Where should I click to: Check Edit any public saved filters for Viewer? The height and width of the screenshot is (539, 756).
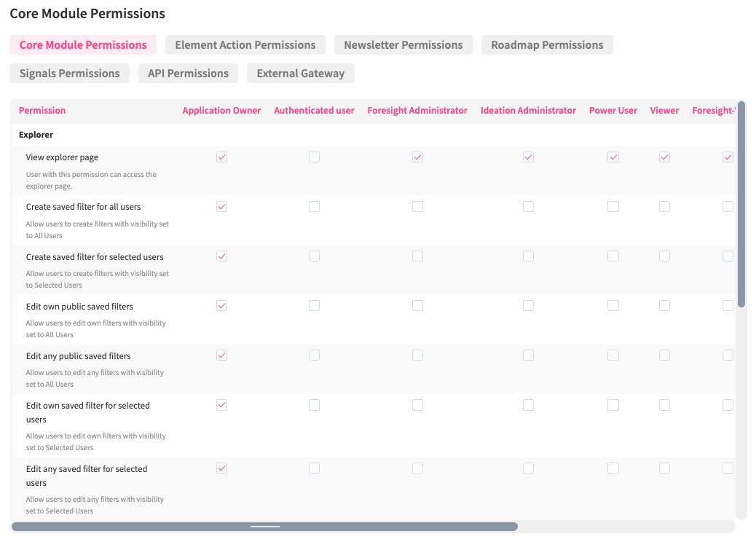(664, 355)
